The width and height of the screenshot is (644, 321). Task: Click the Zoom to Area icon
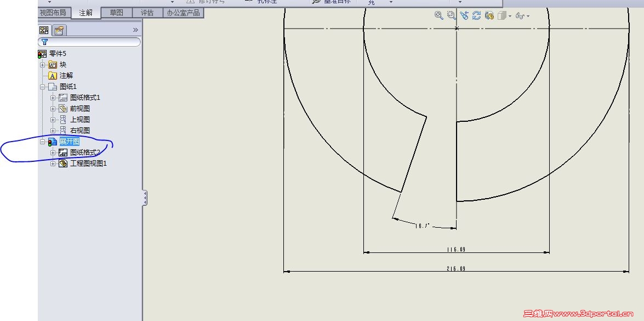pyautogui.click(x=452, y=15)
